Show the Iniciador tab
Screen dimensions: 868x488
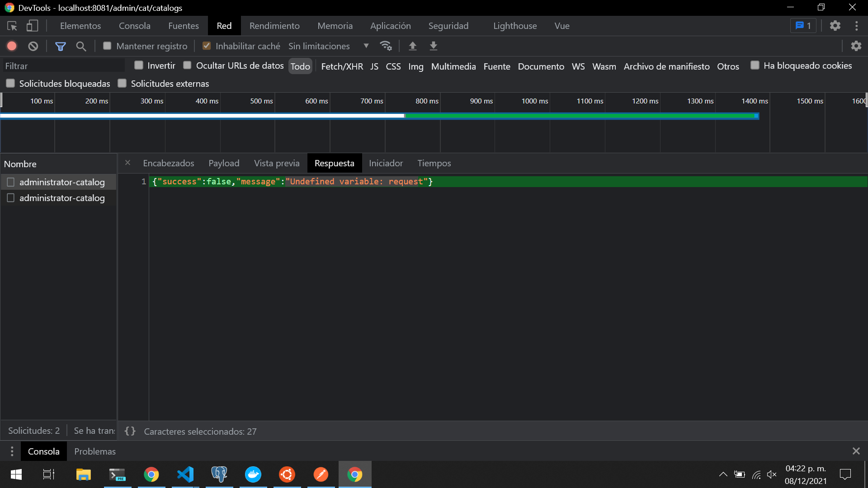pos(386,163)
